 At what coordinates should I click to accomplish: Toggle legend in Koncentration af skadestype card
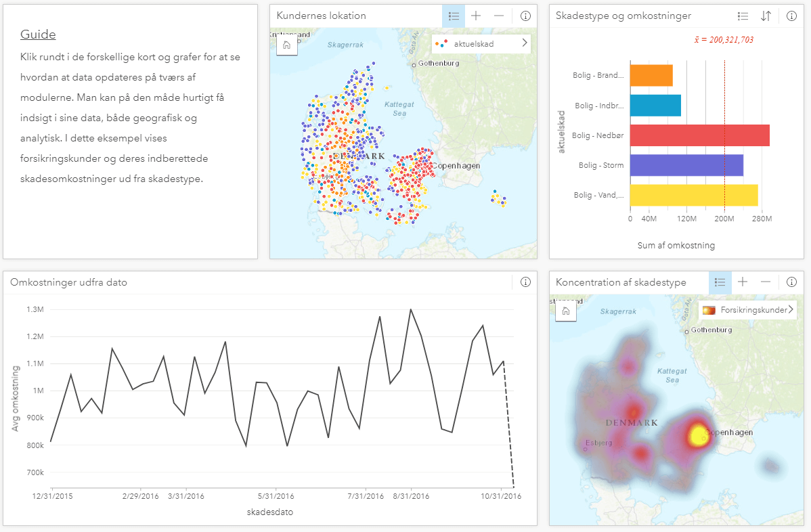[720, 282]
